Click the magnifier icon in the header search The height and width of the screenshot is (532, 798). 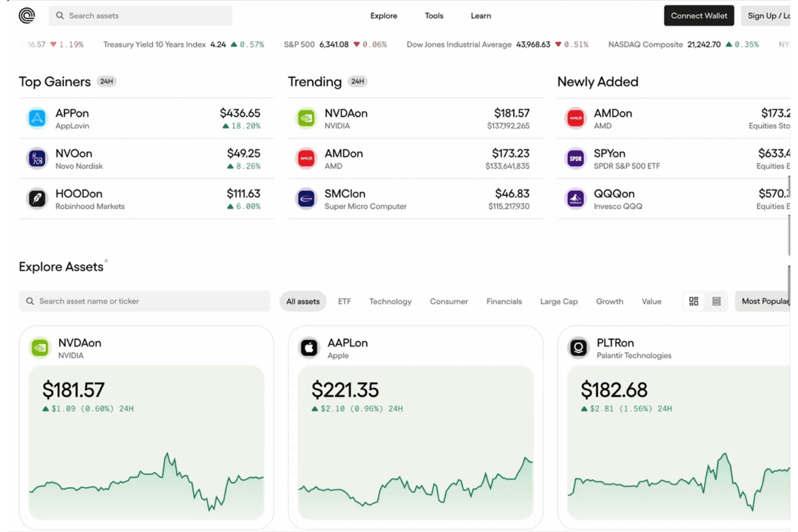60,16
